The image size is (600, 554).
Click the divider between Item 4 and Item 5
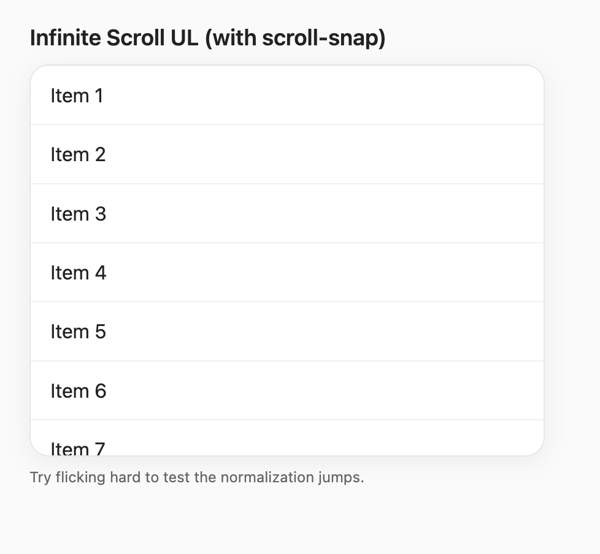(287, 301)
